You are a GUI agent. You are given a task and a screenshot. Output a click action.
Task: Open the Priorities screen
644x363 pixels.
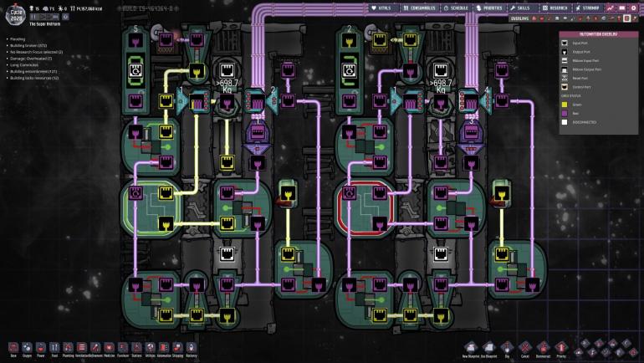(x=489, y=8)
